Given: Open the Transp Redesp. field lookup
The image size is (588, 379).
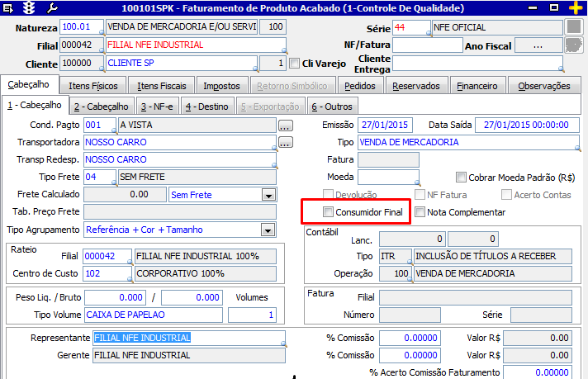Looking at the screenshot, I should point(274,165).
